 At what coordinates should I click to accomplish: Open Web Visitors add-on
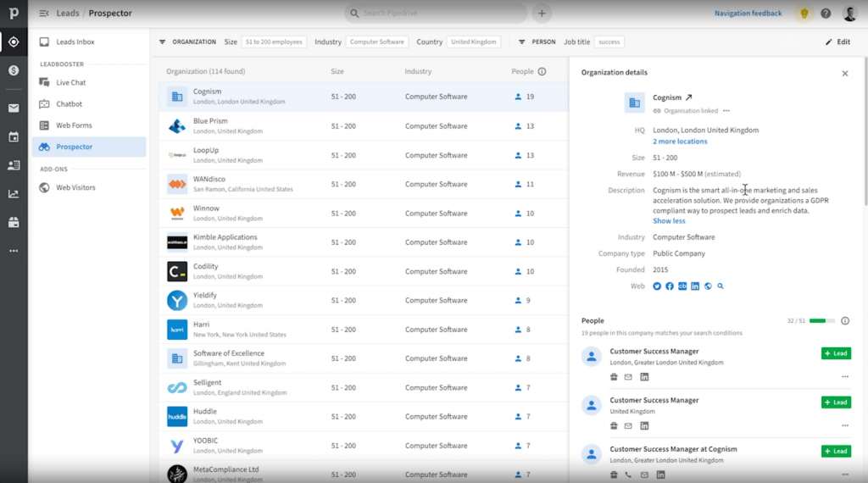(75, 187)
